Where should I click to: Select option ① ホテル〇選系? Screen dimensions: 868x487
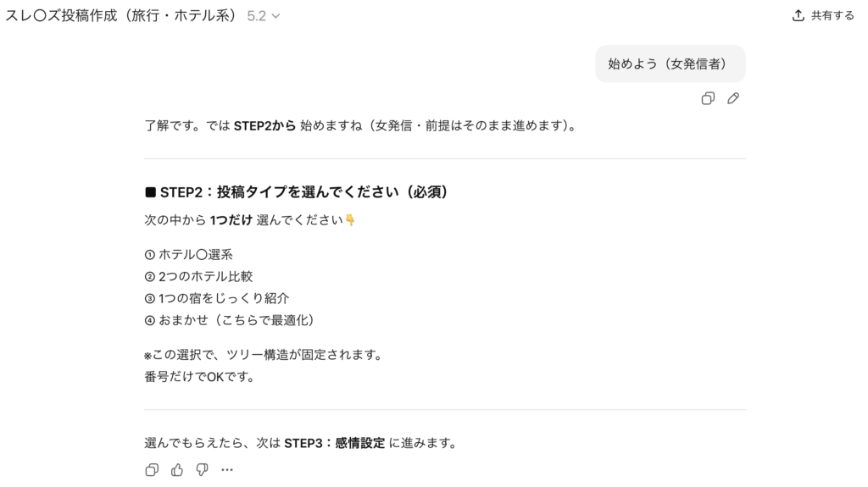click(x=189, y=254)
